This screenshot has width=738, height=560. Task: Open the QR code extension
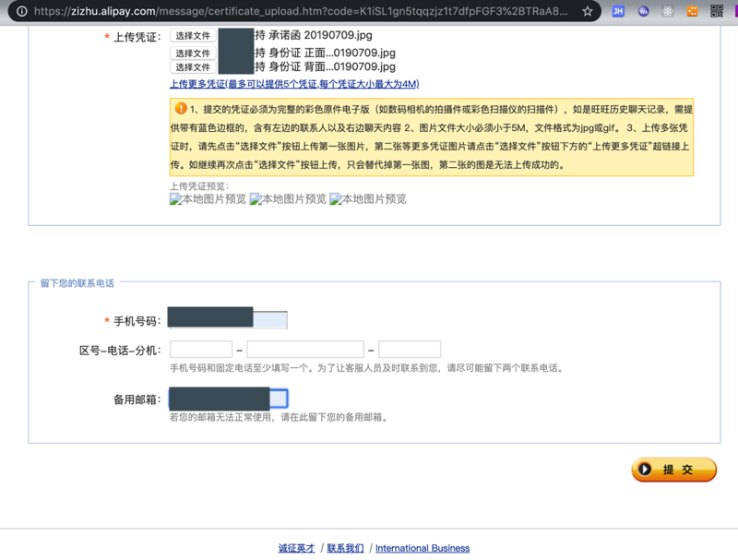[717, 12]
